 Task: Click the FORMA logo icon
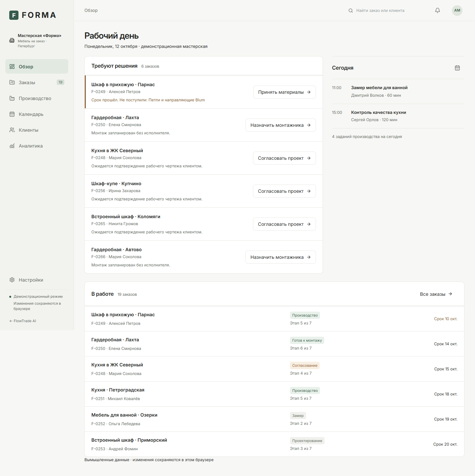(14, 15)
